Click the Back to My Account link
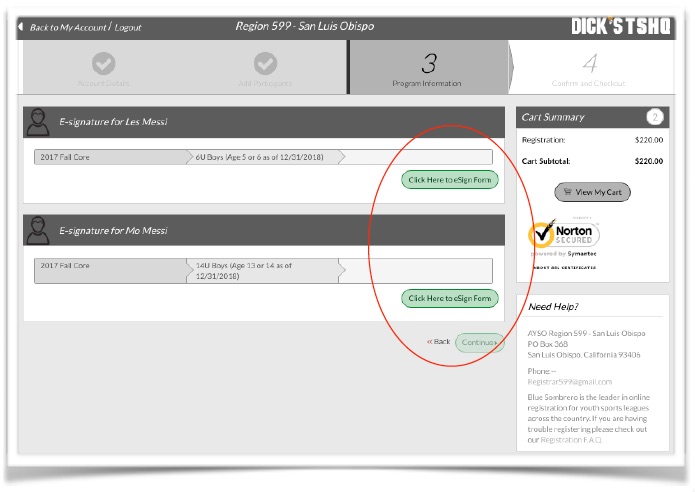Viewport: 695px width, 492px height. pos(68,27)
